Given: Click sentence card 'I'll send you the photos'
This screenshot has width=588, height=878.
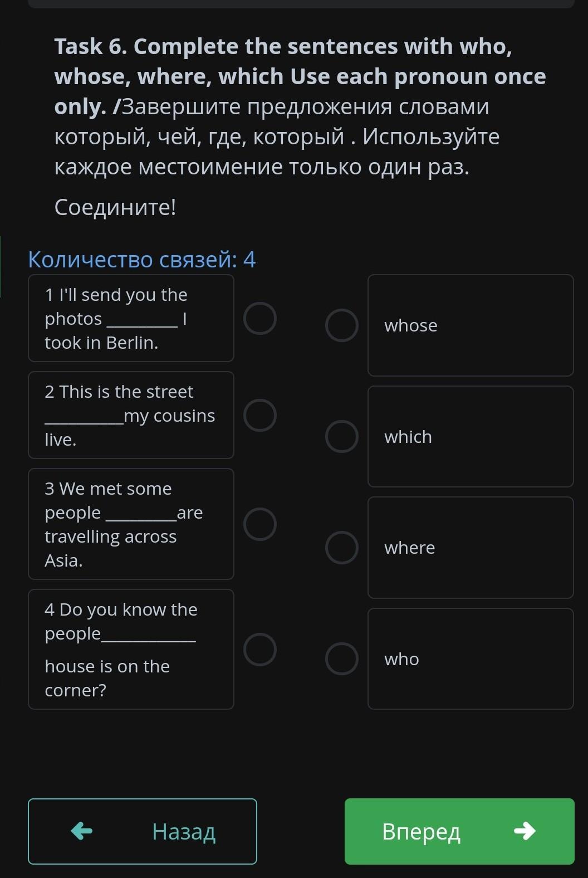Looking at the screenshot, I should [x=131, y=318].
